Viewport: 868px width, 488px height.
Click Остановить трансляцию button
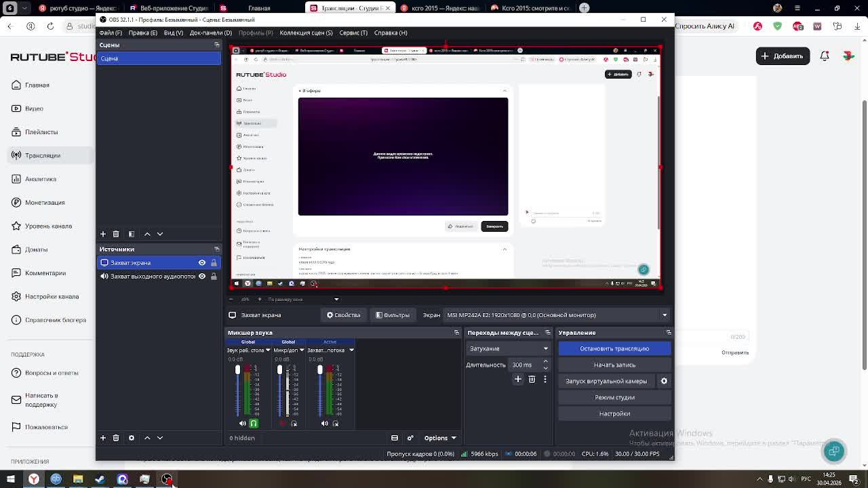(614, 348)
